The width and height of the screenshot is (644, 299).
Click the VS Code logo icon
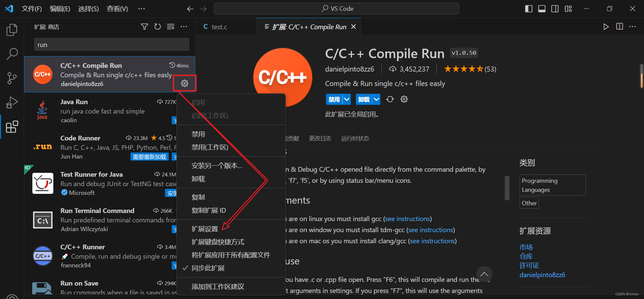click(x=9, y=9)
